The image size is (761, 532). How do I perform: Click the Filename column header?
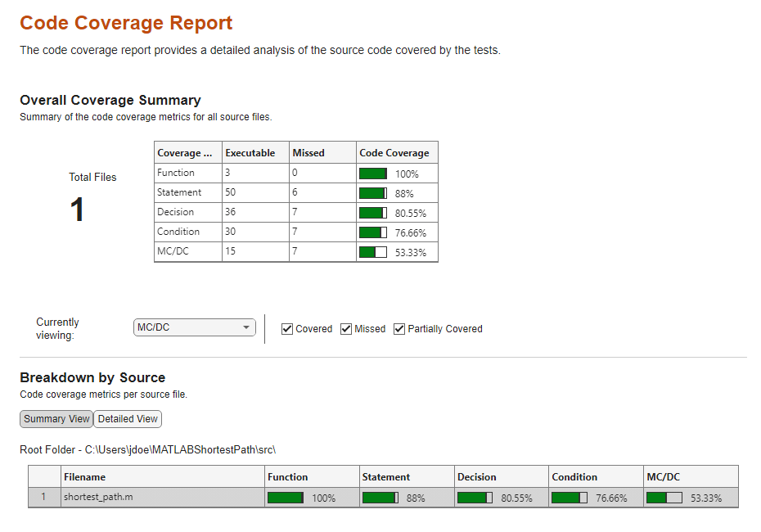[x=163, y=476]
